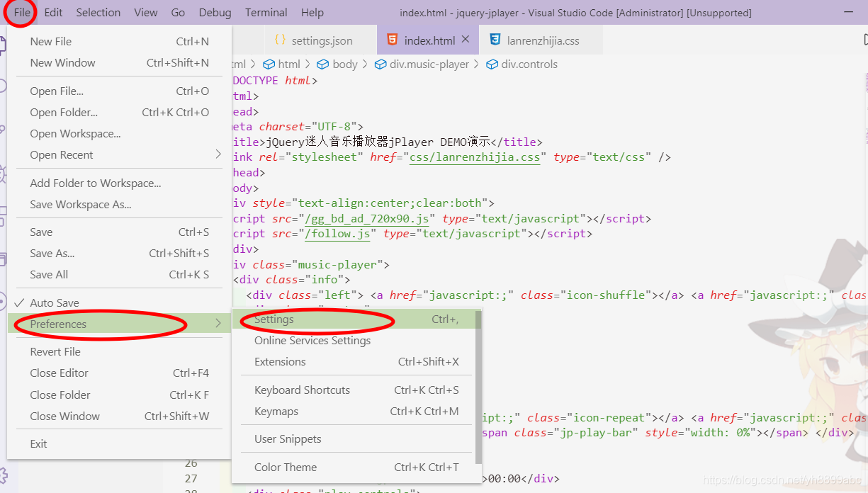This screenshot has width=868, height=493.
Task: Click the Preferences submenu scrollbar
Action: tap(478, 387)
